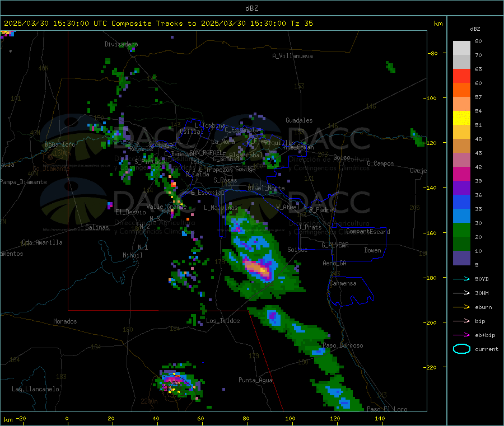The width and height of the screenshot is (504, 426).
Task: Click the purple 10 dBZ legend swatch
Action: coord(461,258)
